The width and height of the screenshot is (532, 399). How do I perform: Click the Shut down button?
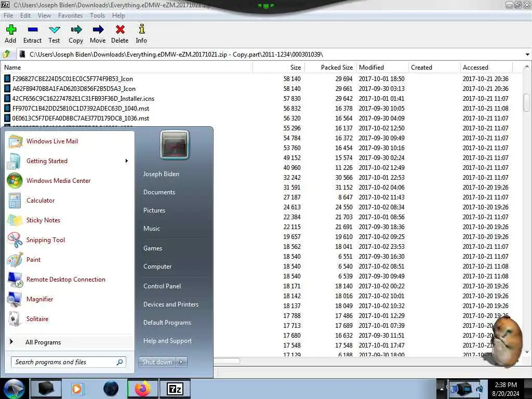pos(157,362)
